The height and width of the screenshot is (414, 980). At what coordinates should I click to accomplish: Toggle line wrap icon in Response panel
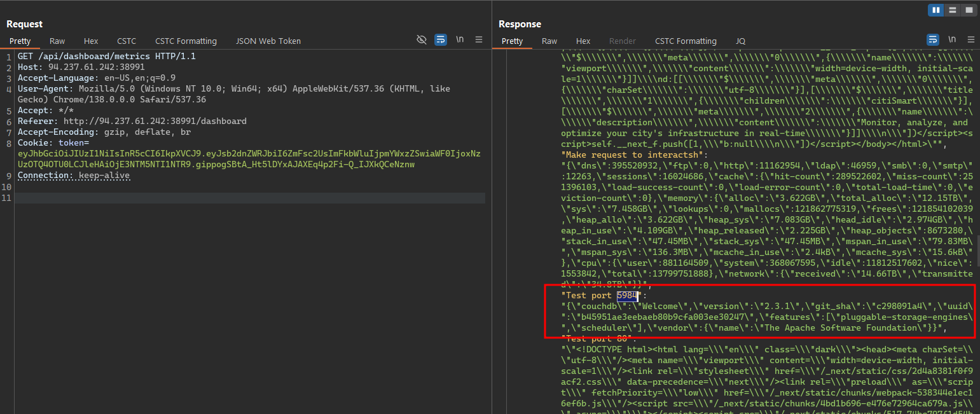click(933, 39)
